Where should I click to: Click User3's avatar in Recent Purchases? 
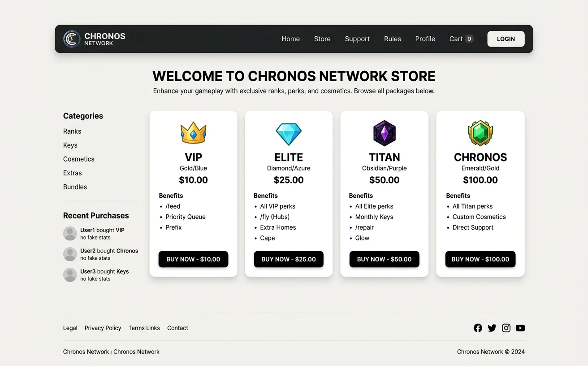click(70, 275)
